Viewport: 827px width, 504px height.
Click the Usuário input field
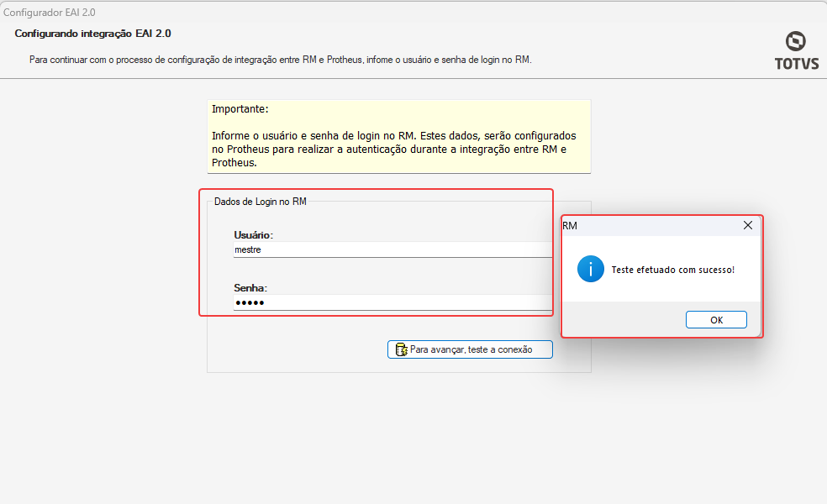tap(393, 249)
